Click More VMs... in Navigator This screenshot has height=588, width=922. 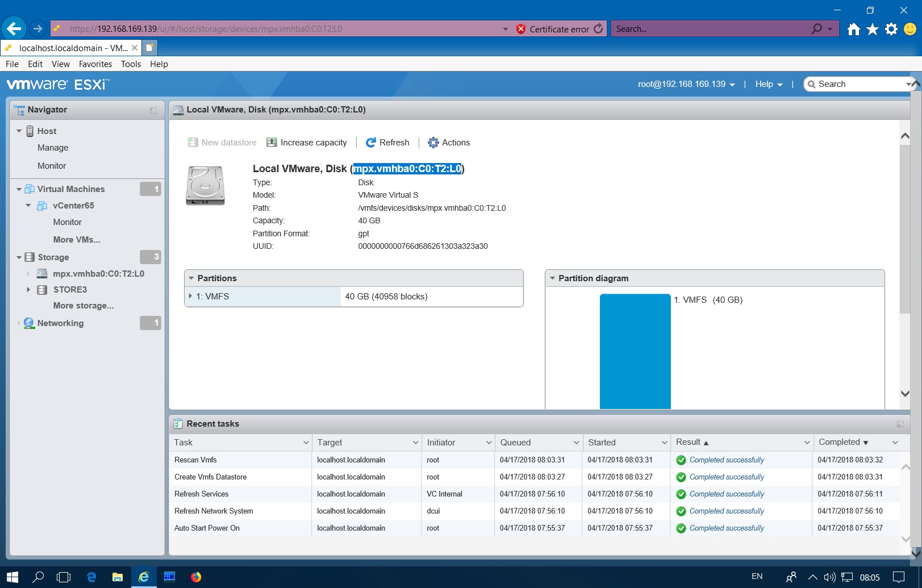[77, 240]
